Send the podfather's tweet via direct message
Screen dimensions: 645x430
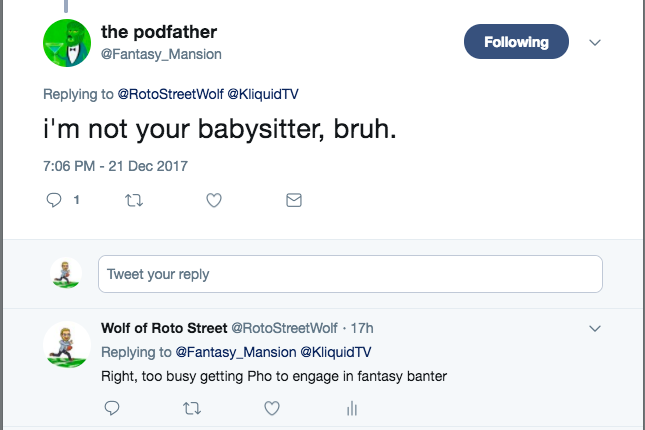[x=294, y=200]
